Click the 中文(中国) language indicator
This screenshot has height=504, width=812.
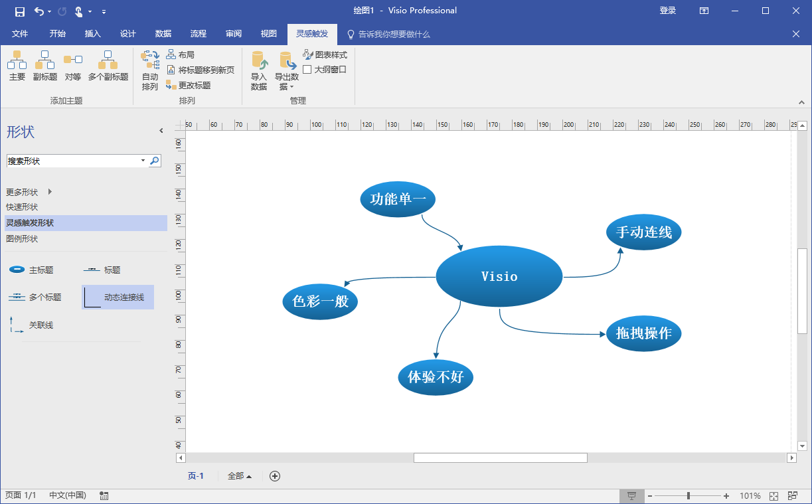click(x=68, y=496)
